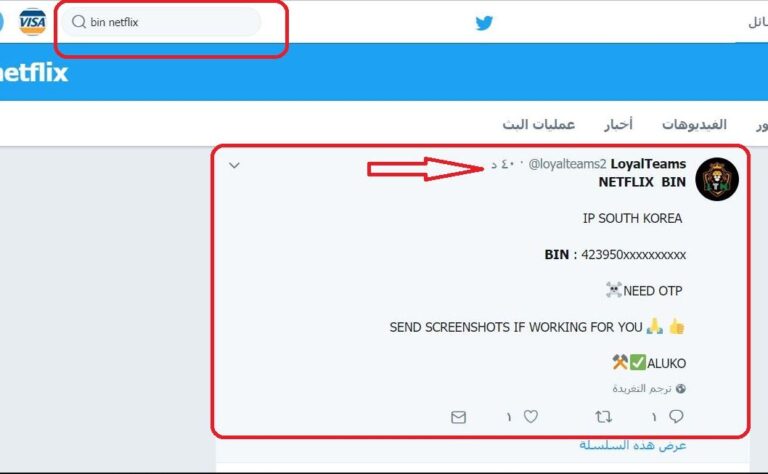Viewport: 768px width, 474px height.
Task: Click the tweet text NETFLIX BIN
Action: 642,182
